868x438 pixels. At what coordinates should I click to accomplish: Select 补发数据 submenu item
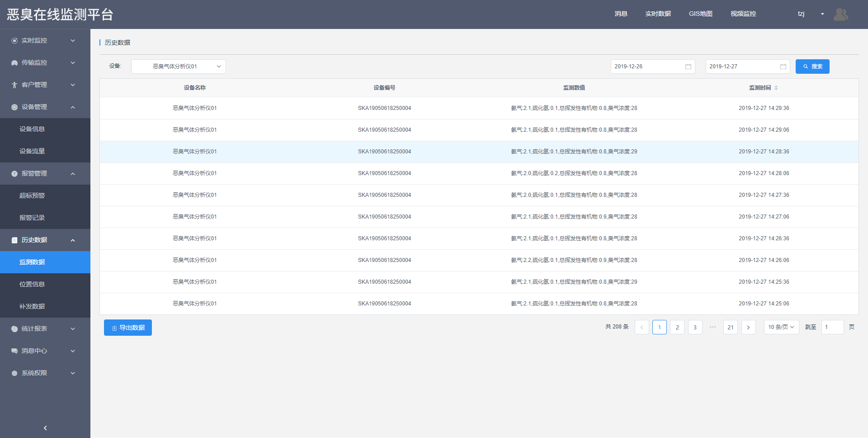pyautogui.click(x=45, y=307)
